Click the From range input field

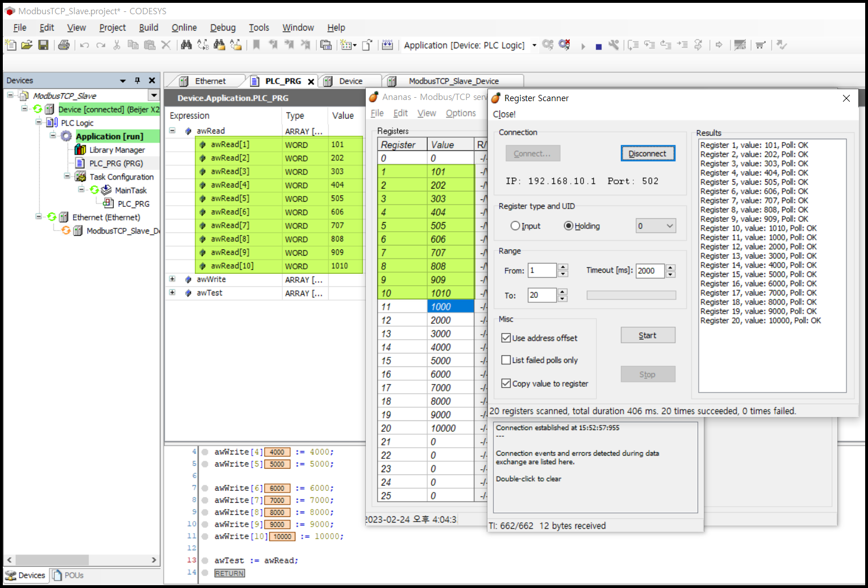[x=542, y=270]
